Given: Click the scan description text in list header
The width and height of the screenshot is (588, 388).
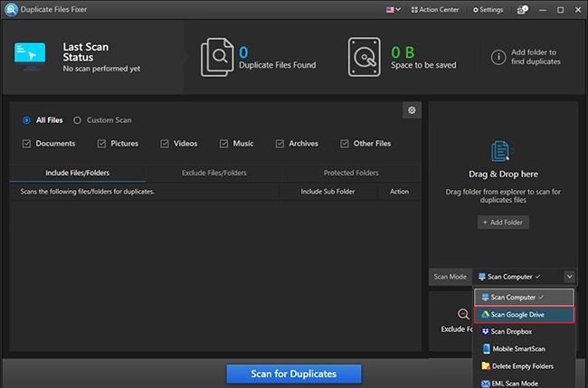Looking at the screenshot, I should [x=87, y=192].
